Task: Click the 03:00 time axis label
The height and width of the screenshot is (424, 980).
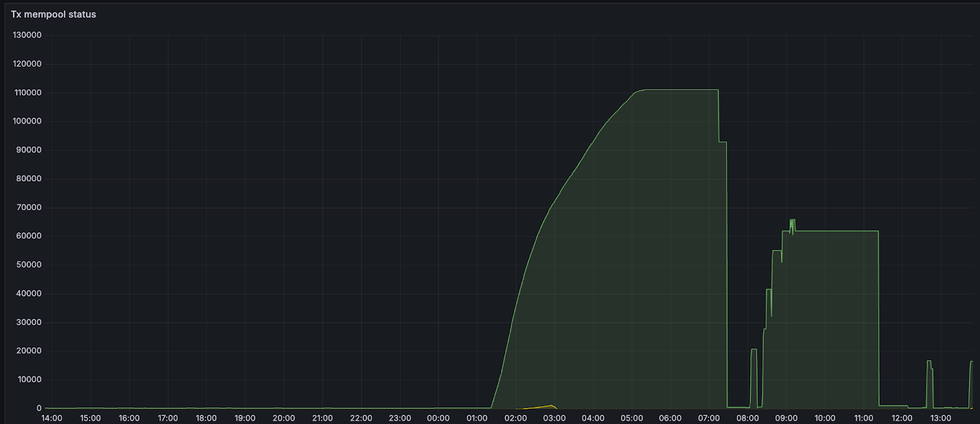Action: pyautogui.click(x=554, y=418)
